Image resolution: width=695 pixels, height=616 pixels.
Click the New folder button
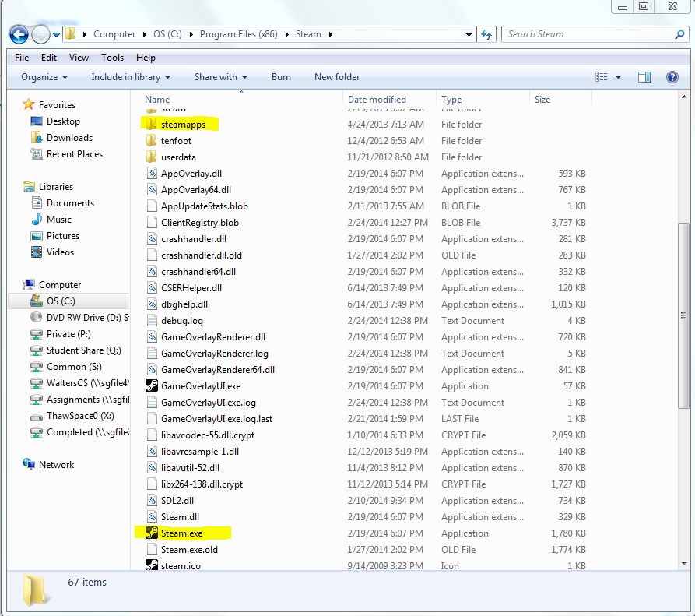point(337,77)
